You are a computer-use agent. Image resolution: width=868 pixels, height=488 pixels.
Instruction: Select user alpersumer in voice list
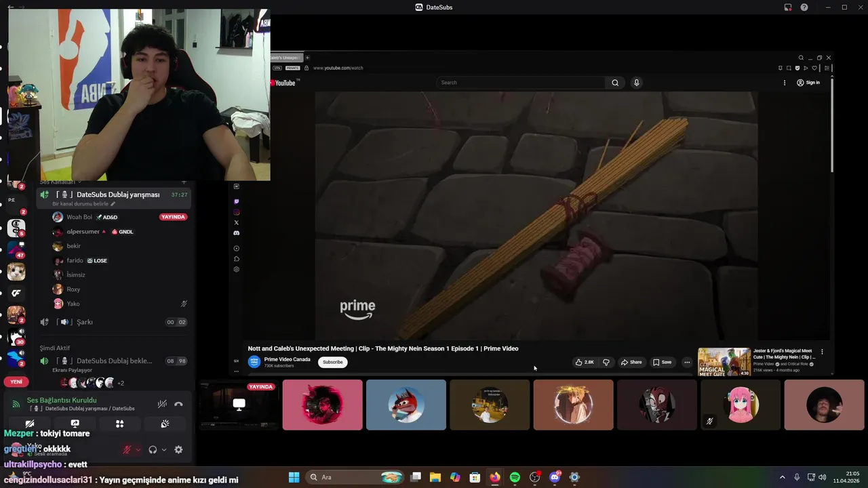(83, 232)
